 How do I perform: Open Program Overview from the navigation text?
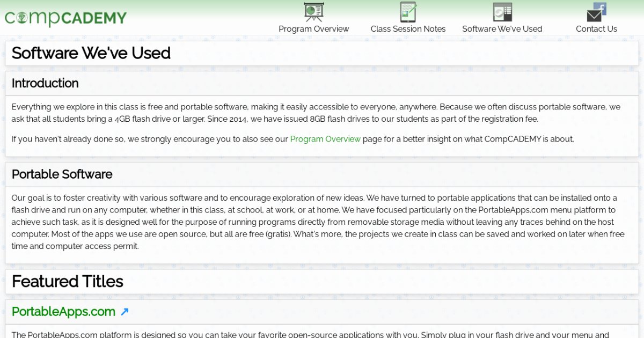point(313,29)
